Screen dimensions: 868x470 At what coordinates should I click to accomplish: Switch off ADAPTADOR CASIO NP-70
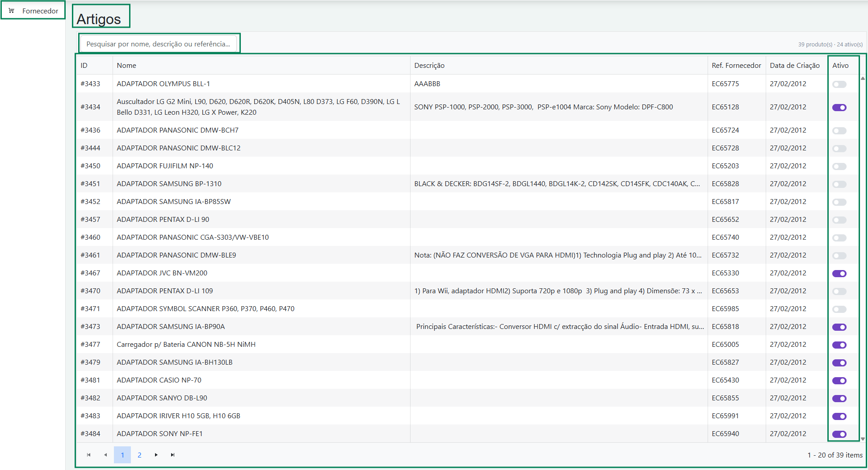[839, 381]
